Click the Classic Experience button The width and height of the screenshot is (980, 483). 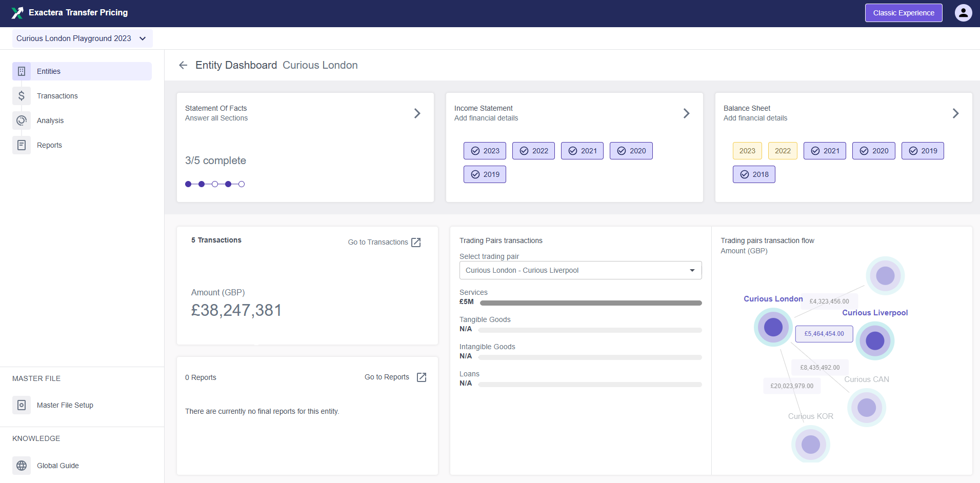[x=903, y=13]
